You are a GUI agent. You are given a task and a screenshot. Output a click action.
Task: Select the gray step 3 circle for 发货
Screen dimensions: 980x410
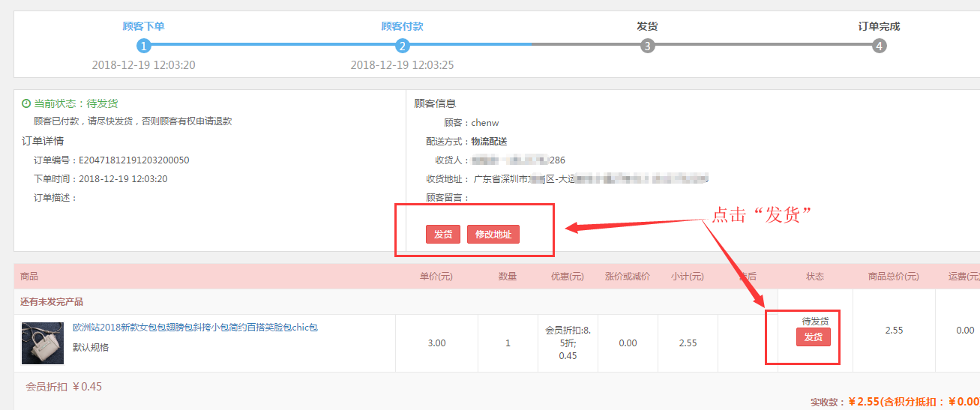tap(647, 46)
